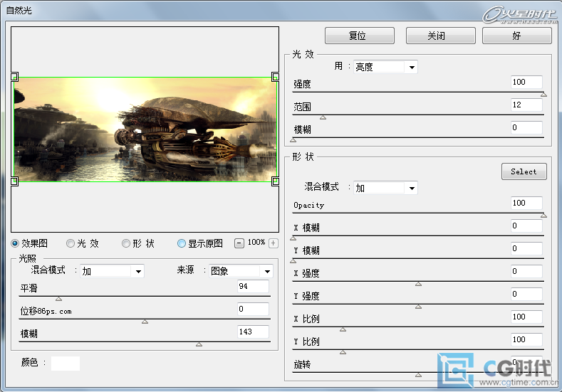
Task: Click the 关闭 close button
Action: tap(440, 36)
